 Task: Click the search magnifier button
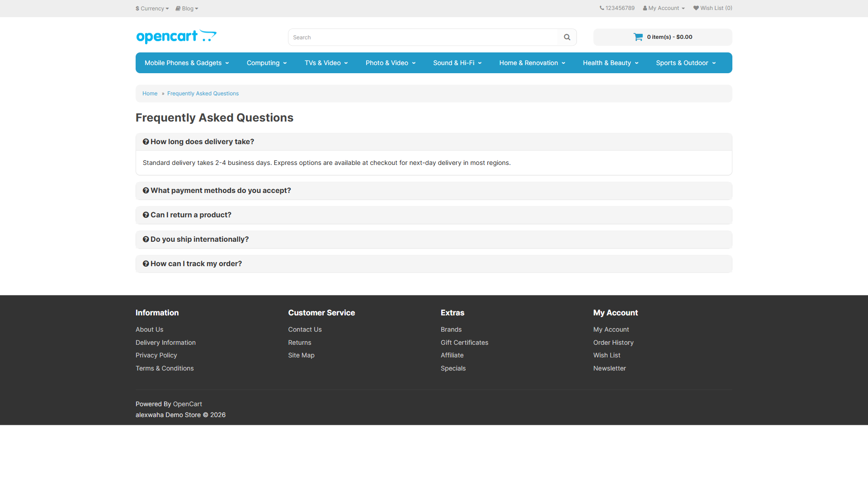tap(567, 37)
